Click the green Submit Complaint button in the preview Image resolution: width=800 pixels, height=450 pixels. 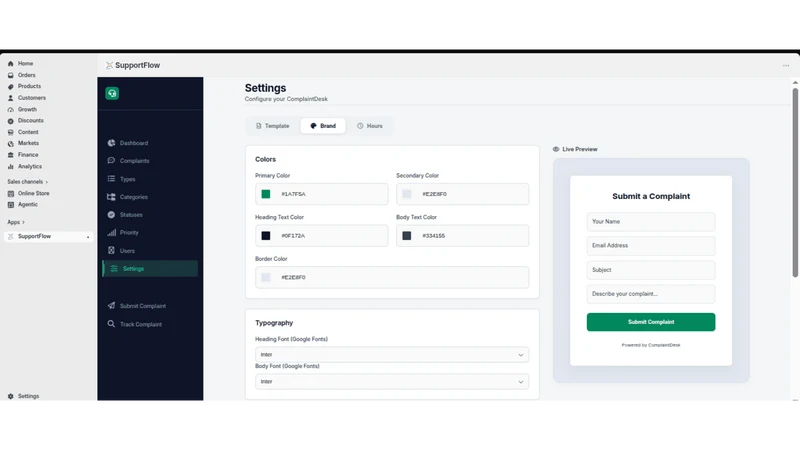click(651, 322)
